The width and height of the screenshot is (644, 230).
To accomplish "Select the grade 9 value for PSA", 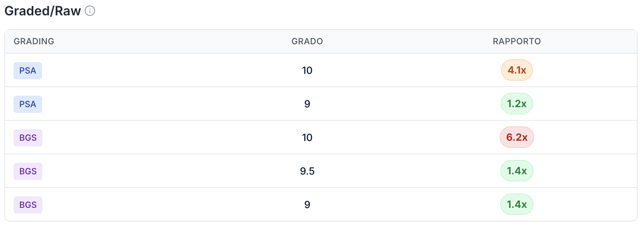I will (x=307, y=104).
